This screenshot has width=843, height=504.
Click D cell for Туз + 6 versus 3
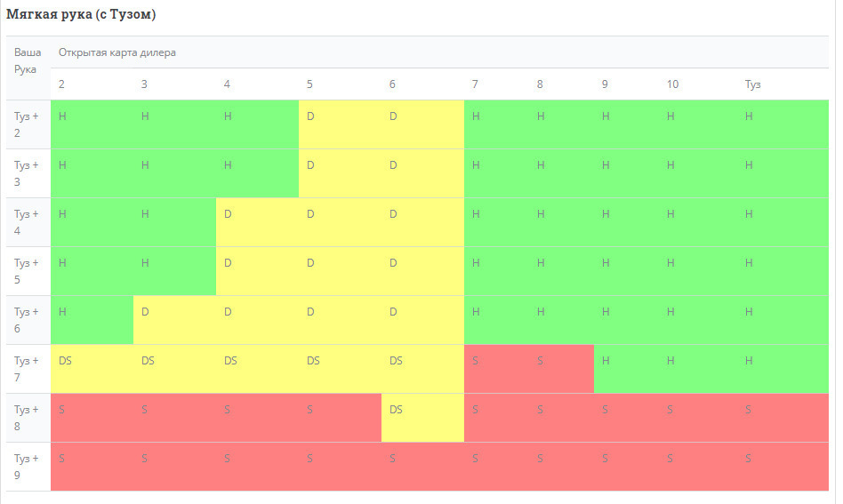[x=174, y=320]
